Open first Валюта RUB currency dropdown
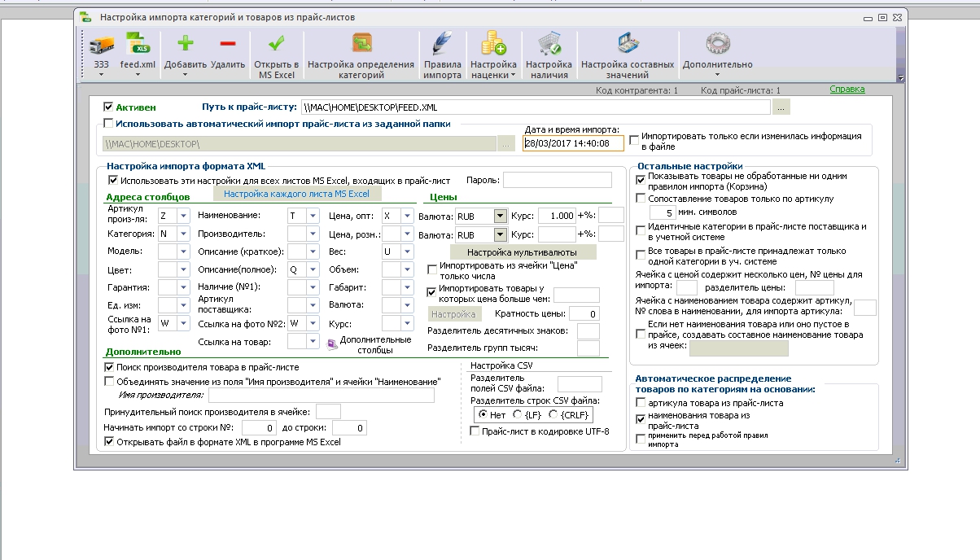 [x=499, y=217]
